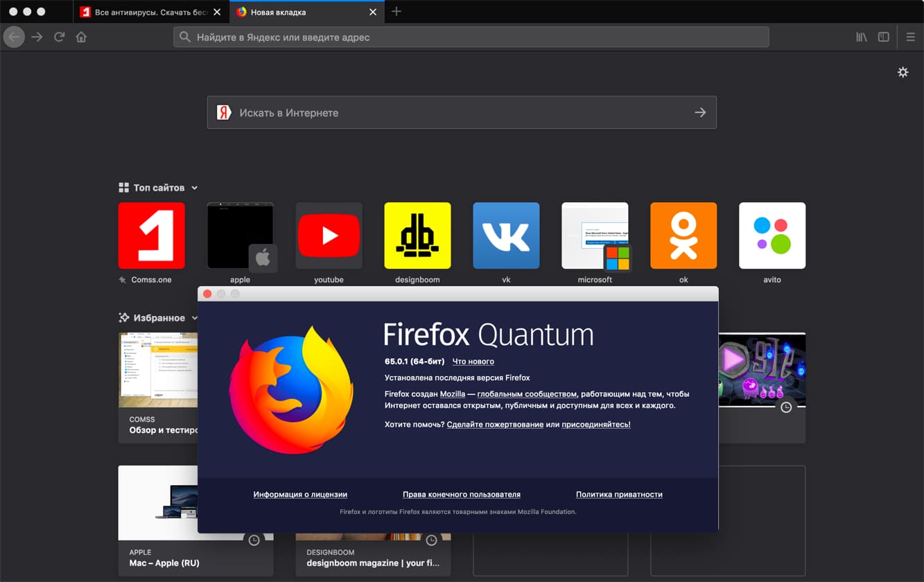The image size is (924, 582).
Task: Submit the Yandex search with arrow icon
Action: point(699,112)
